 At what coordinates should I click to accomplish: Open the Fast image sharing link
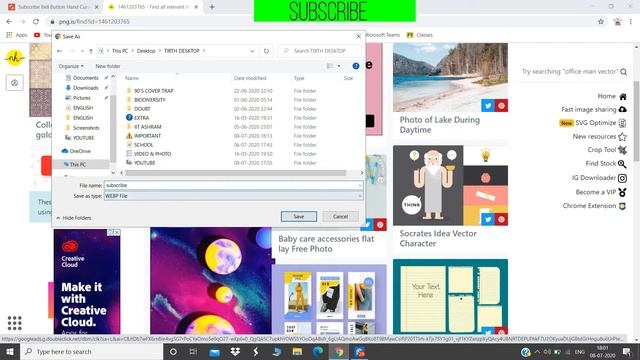(593, 109)
